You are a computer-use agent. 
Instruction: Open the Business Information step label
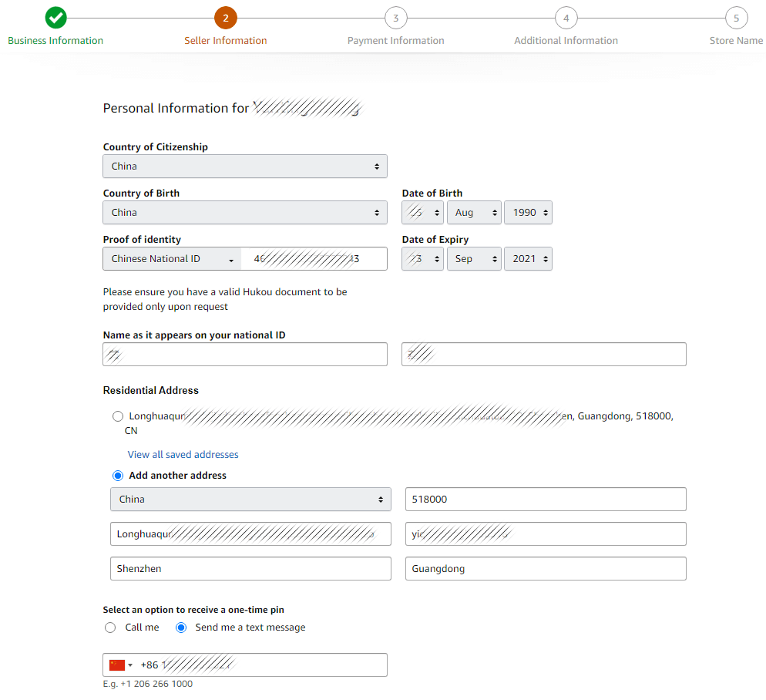click(x=55, y=41)
